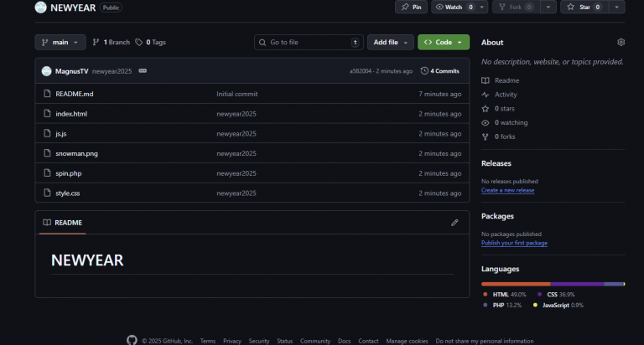Open the Packages heading link
Viewport: 644px width, 345px height.
[x=497, y=216]
